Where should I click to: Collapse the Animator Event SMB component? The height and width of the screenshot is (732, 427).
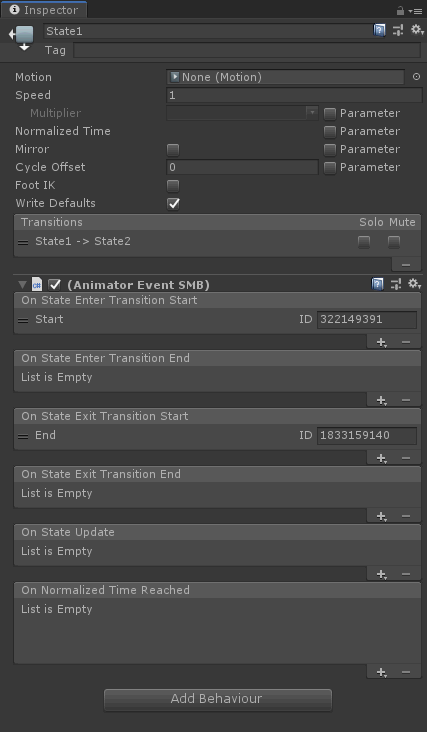point(22,284)
